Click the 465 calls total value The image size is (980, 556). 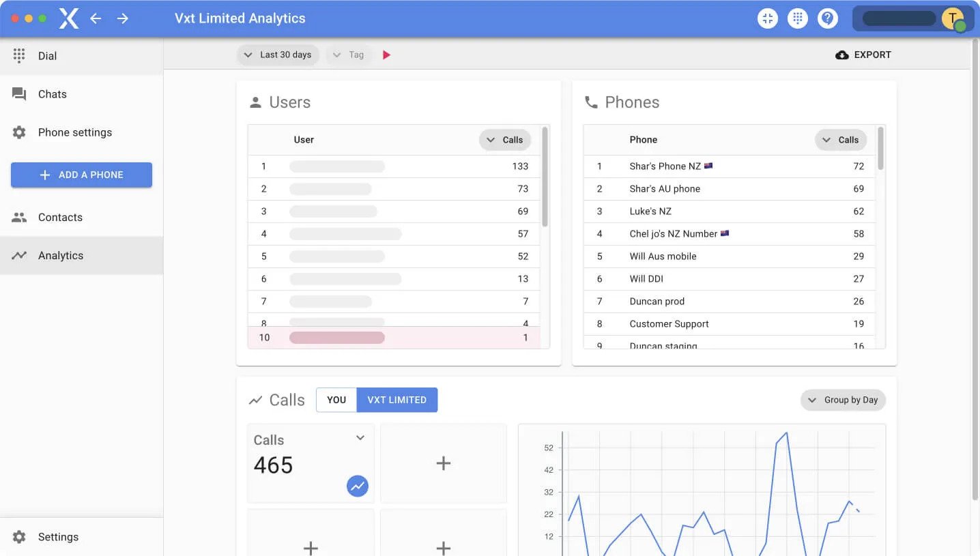click(x=273, y=465)
